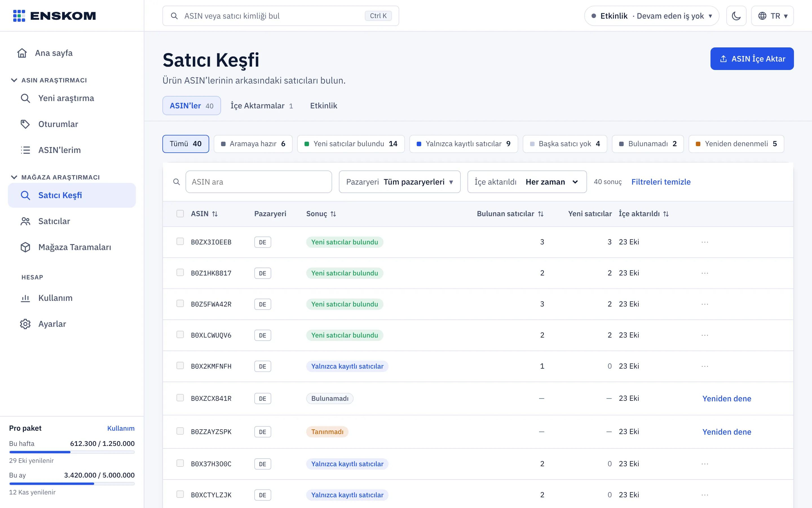This screenshot has height=508, width=812.
Task: Expand Etkinlik activity dropdown
Action: click(651, 16)
